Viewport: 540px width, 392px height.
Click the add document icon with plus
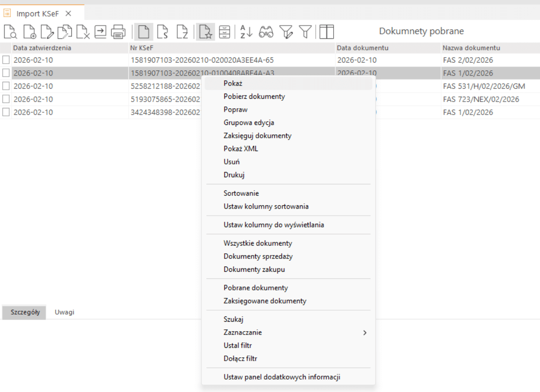[x=29, y=32]
